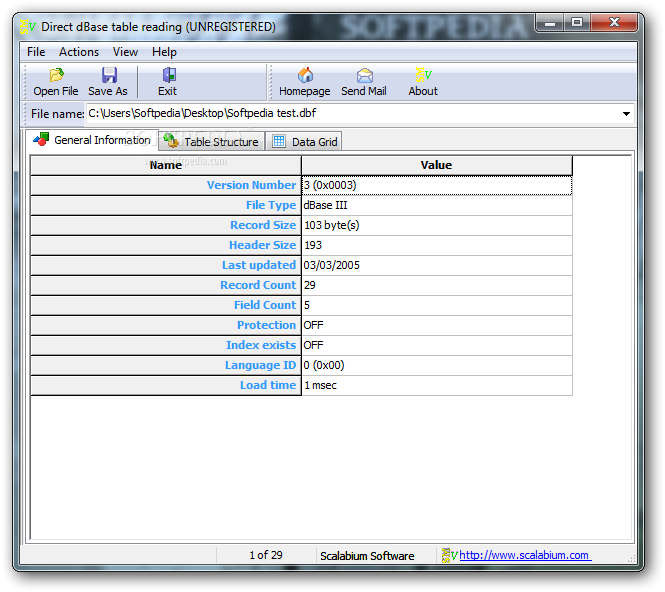The height and width of the screenshot is (592, 665).
Task: Click the Protection row label
Action: coord(166,325)
